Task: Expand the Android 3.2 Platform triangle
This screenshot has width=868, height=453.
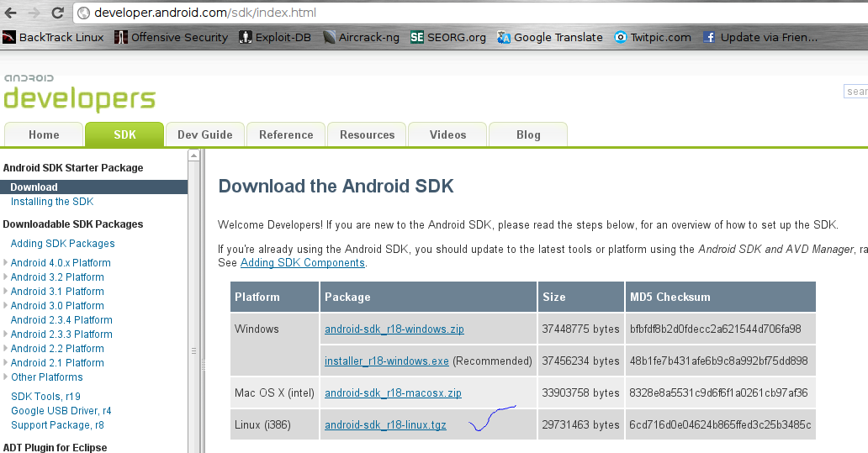Action: tap(6, 277)
